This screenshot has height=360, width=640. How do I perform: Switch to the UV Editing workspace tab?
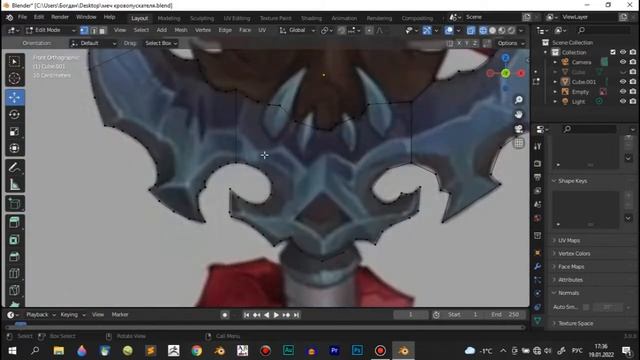pos(237,18)
